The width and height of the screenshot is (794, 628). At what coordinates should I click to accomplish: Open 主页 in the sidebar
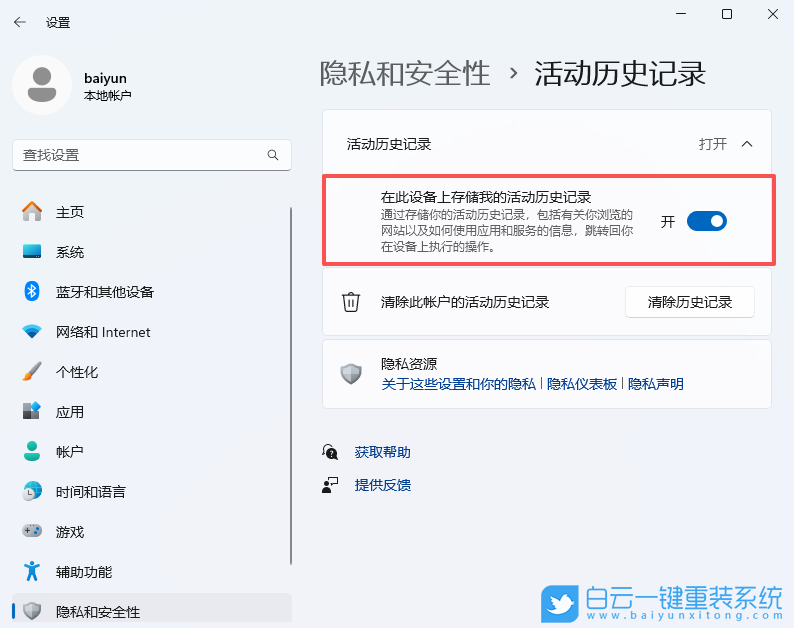(151, 212)
